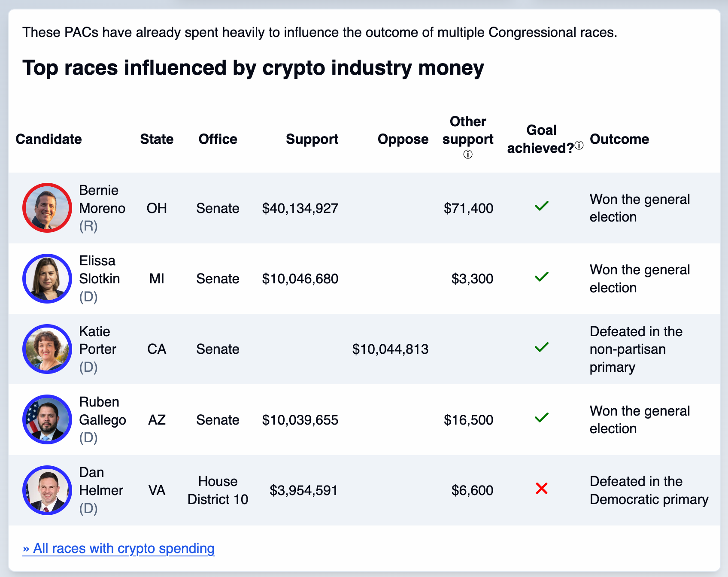The image size is (728, 577).
Task: Click Dan Helmer's profile photo
Action: coord(47,490)
